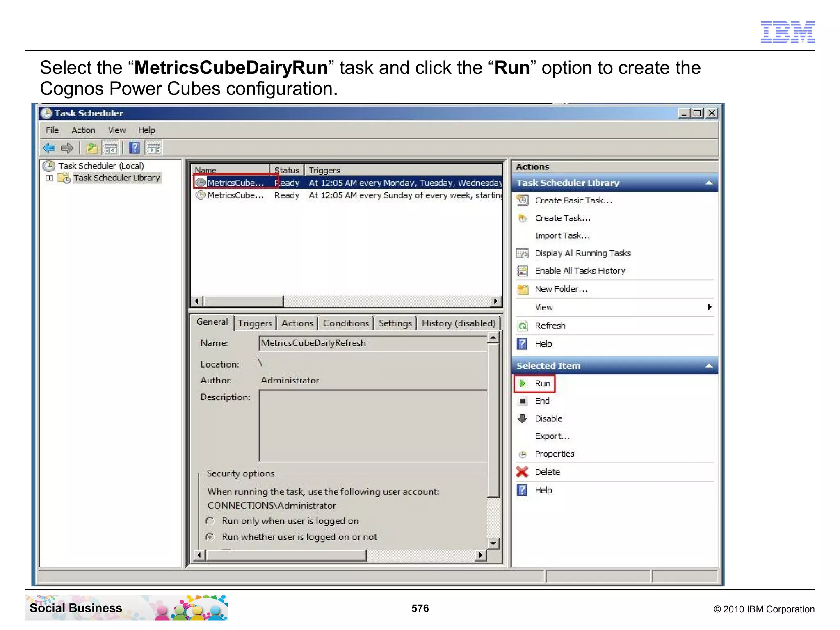Screen dimensions: 840x630
Task: Click the clock icon of the Sunday task row
Action: click(201, 195)
